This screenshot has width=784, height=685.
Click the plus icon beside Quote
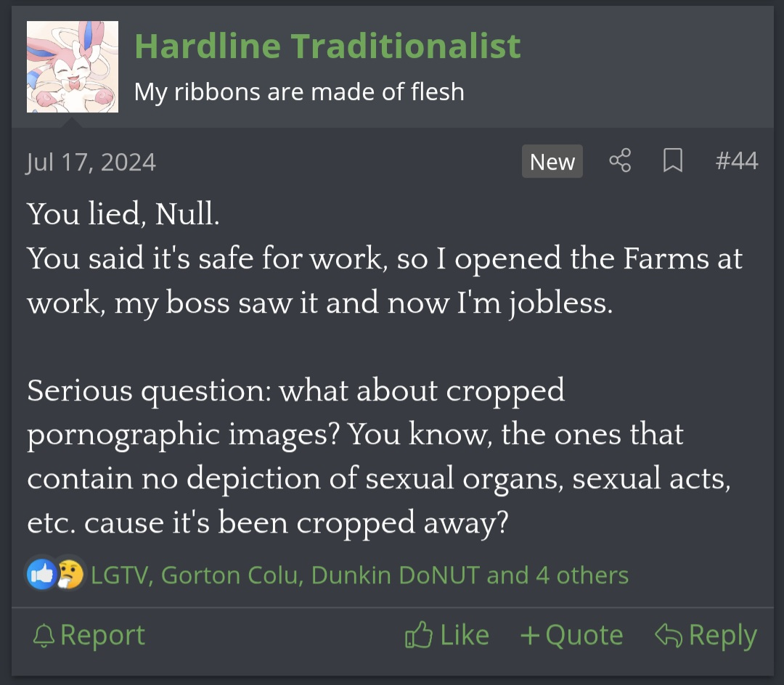[531, 636]
